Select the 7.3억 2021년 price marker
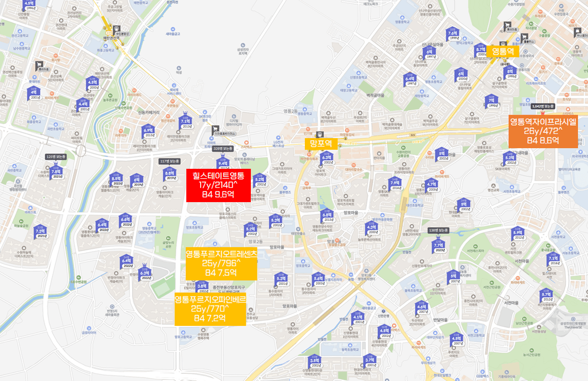Image resolution: width=588 pixels, height=381 pixels. point(41,233)
